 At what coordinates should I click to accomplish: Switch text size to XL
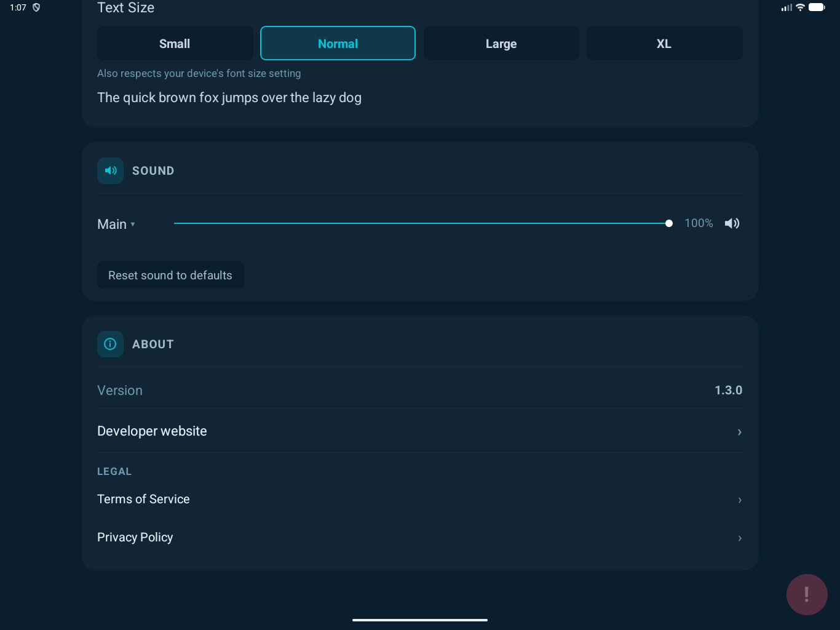pyautogui.click(x=664, y=44)
